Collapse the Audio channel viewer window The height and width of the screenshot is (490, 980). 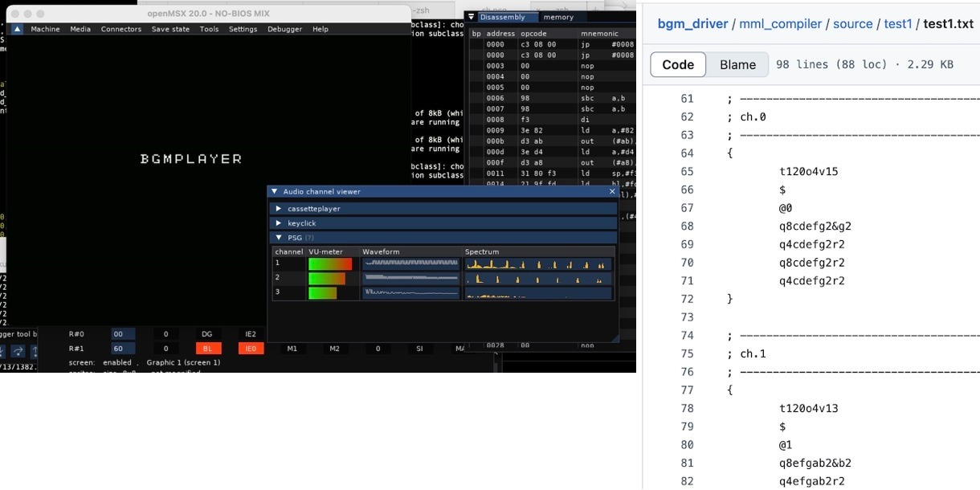click(275, 192)
